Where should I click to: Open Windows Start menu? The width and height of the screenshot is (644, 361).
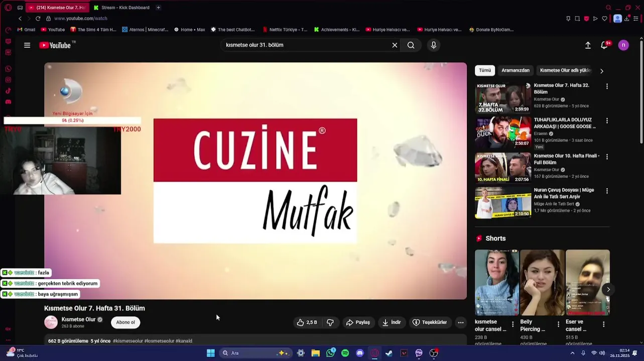[211, 353]
